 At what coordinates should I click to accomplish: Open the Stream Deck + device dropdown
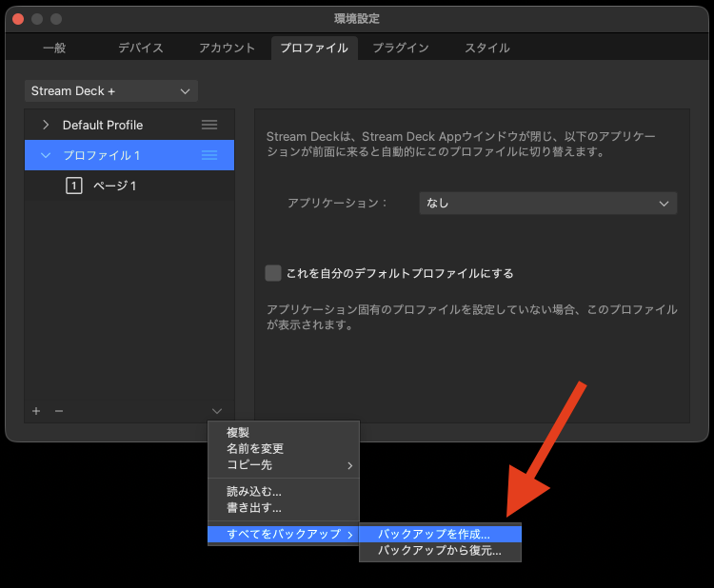111,91
